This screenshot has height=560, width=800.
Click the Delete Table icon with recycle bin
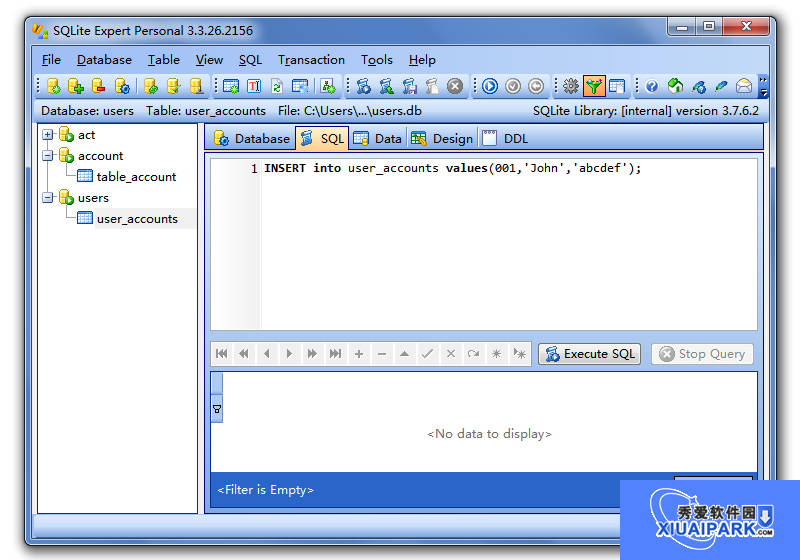(x=299, y=86)
